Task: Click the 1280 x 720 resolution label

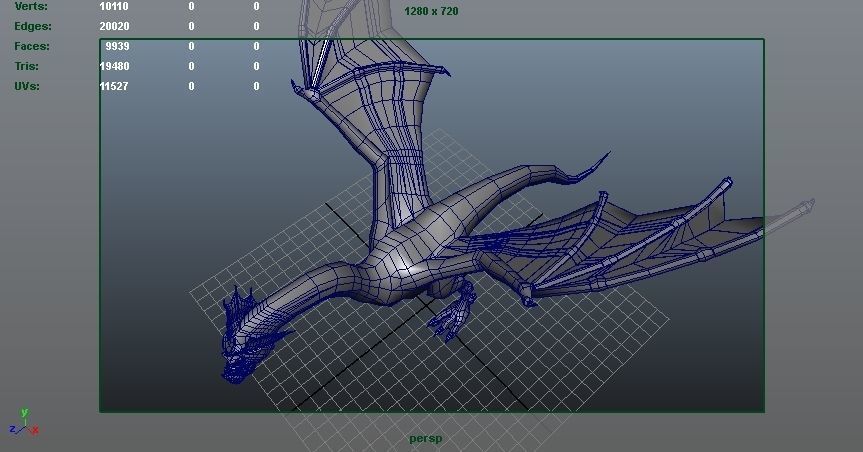Action: [x=432, y=11]
